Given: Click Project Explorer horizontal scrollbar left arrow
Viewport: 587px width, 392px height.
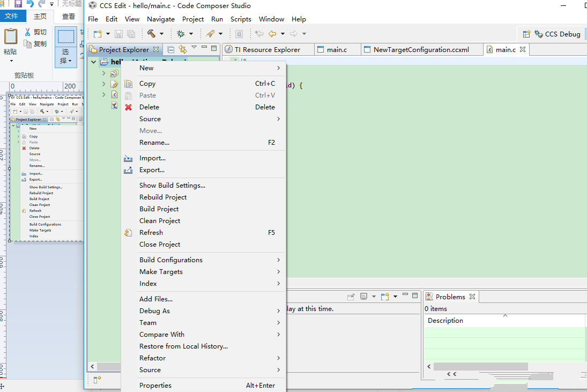Looking at the screenshot, I should click(x=92, y=367).
